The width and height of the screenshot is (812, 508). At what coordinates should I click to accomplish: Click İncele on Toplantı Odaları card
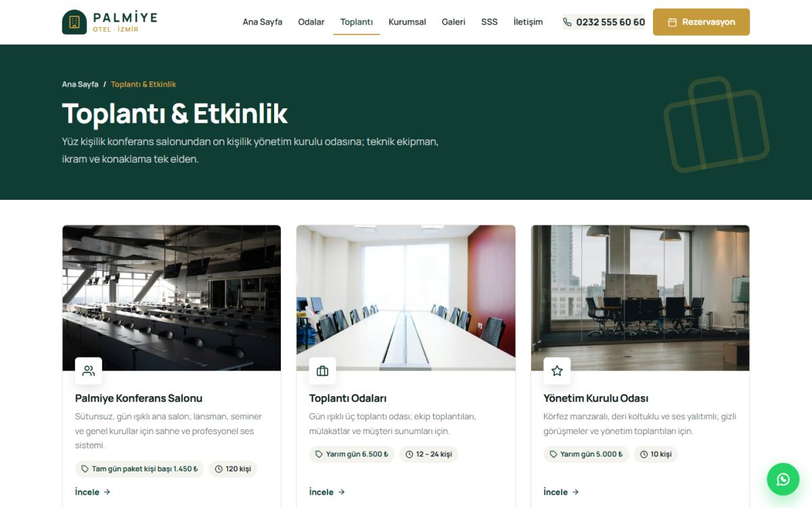click(x=327, y=492)
